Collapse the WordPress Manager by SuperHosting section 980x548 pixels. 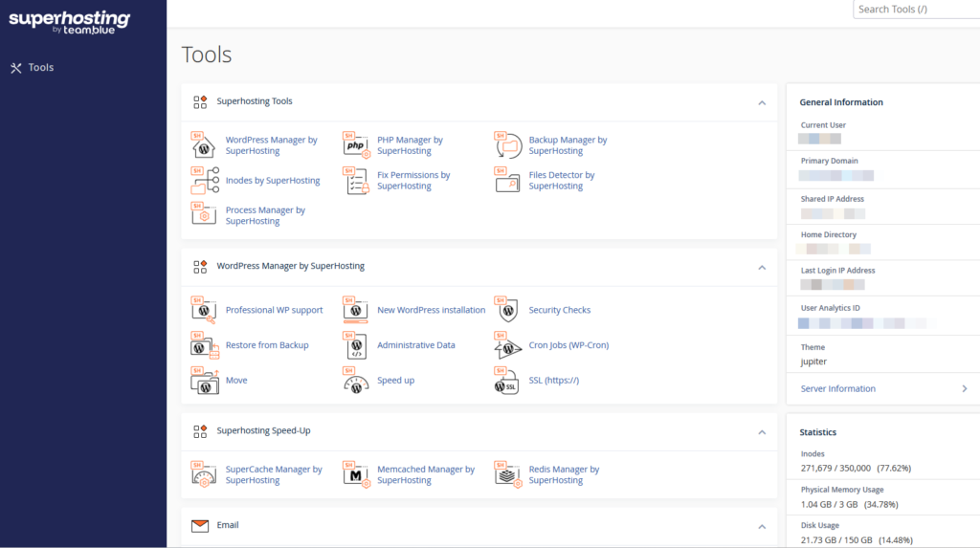pyautogui.click(x=762, y=268)
